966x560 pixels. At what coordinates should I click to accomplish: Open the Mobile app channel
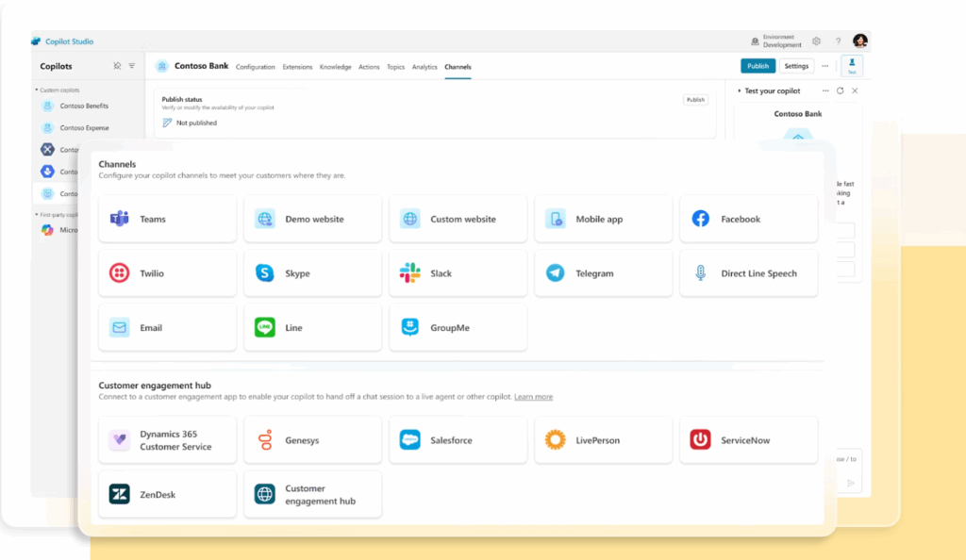point(603,219)
